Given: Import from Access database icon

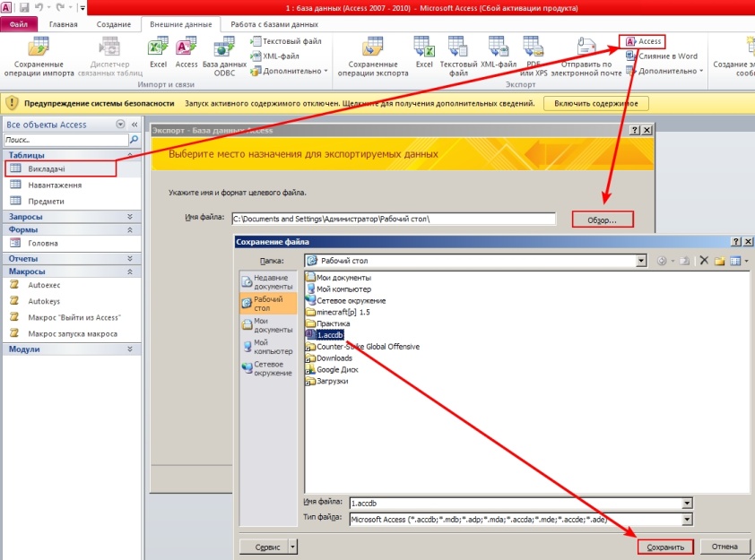Looking at the screenshot, I should click(187, 53).
